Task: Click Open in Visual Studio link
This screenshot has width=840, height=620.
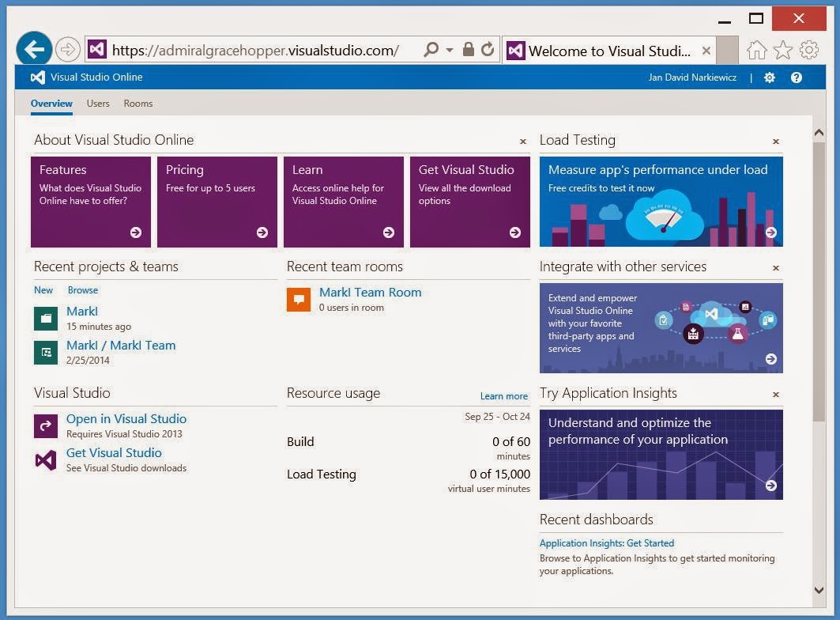Action: [126, 419]
